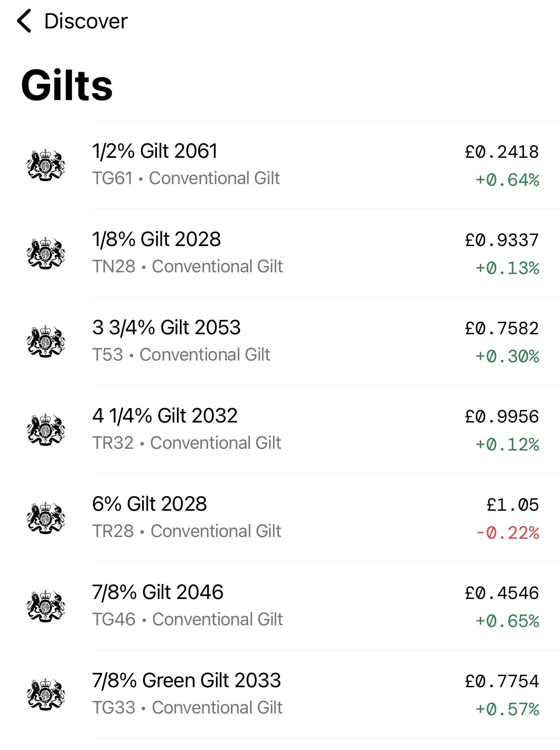Tap the crest icon for 3 3/4% Gilt 2053
This screenshot has height=750, width=560.
46,341
